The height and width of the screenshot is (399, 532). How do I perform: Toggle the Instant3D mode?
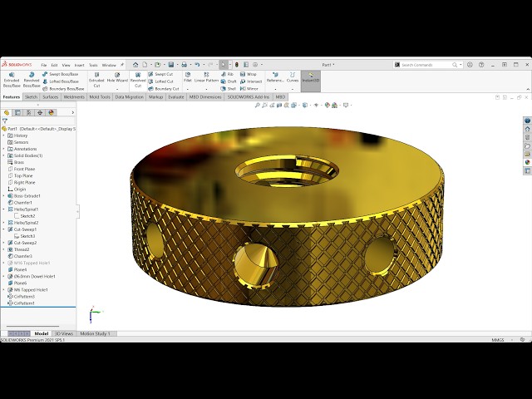tap(311, 81)
